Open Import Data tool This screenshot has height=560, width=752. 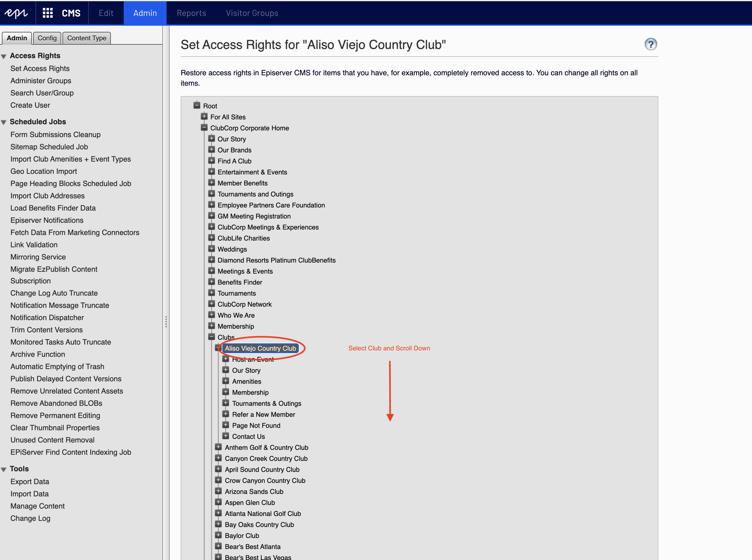[x=29, y=494]
